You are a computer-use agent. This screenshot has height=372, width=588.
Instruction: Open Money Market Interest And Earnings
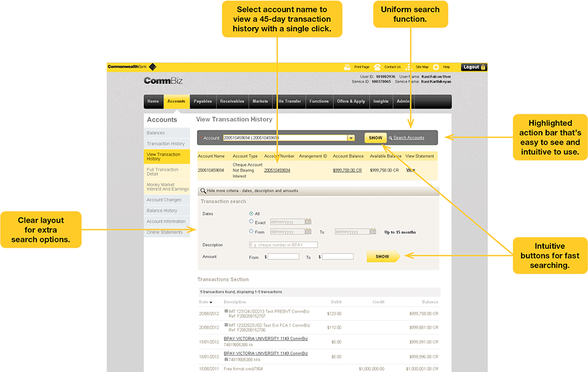(167, 187)
